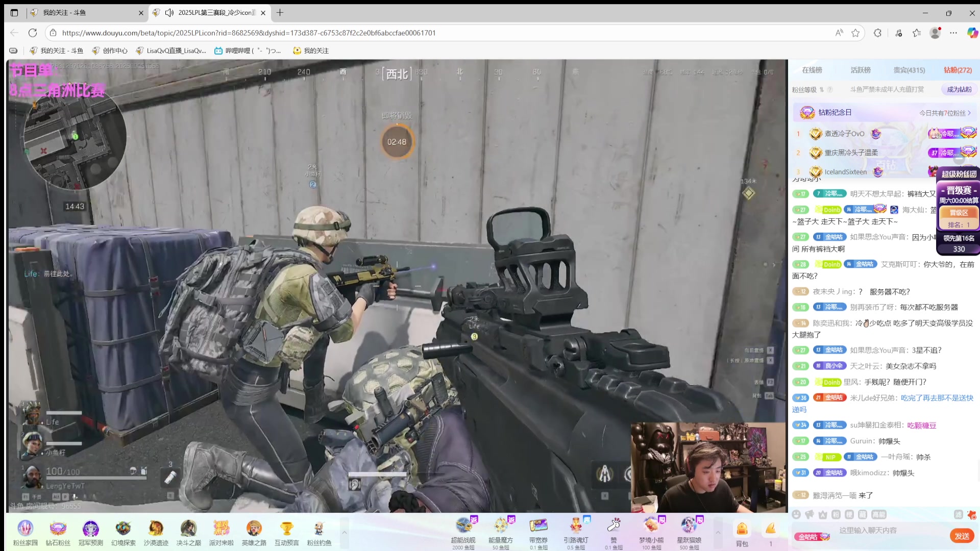Send the 带宽券 gift
Screen dimensions: 980x551
tap(538, 532)
